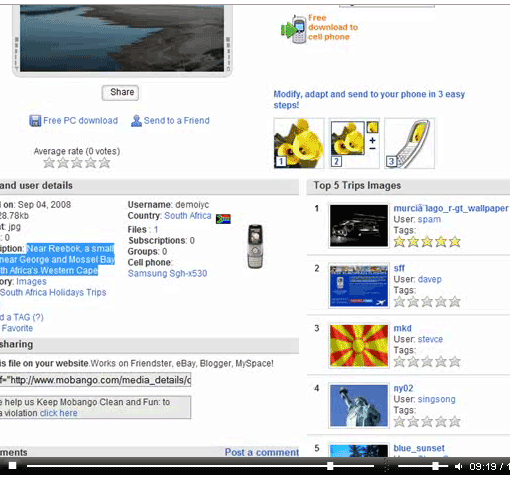Click the Free PC download floppy icon

point(35,121)
